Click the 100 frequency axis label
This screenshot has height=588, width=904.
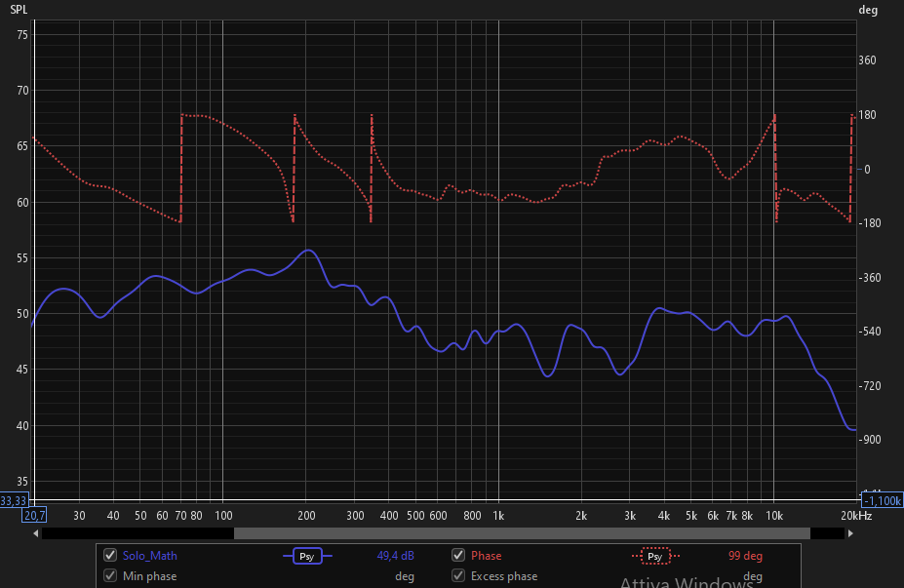tap(223, 516)
